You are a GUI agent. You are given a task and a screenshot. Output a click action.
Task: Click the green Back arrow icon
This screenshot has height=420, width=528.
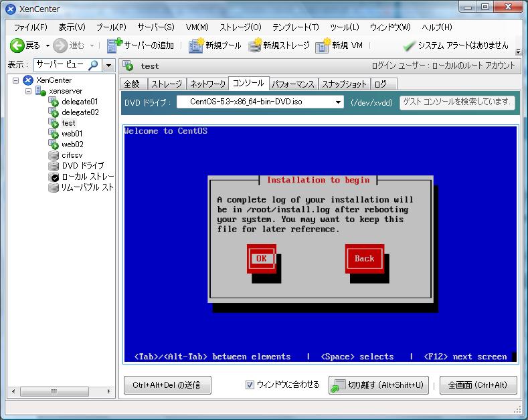17,45
